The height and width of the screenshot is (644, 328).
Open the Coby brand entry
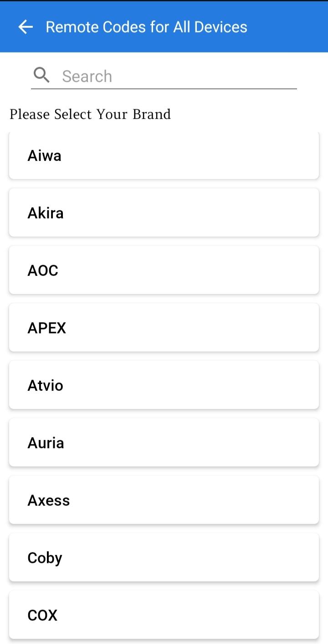pos(164,557)
